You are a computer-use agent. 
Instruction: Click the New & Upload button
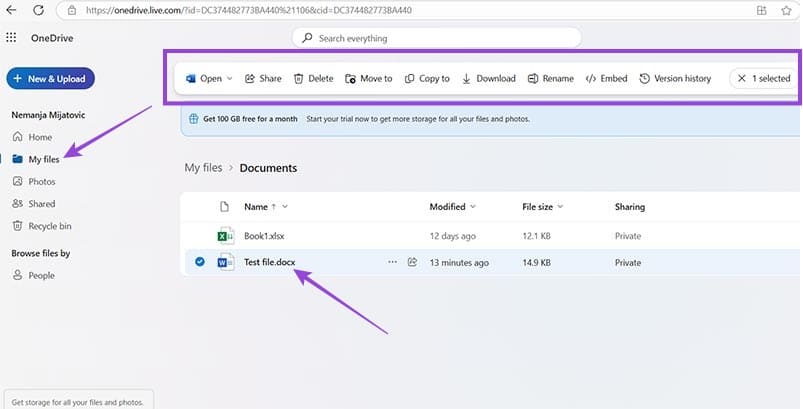click(50, 79)
